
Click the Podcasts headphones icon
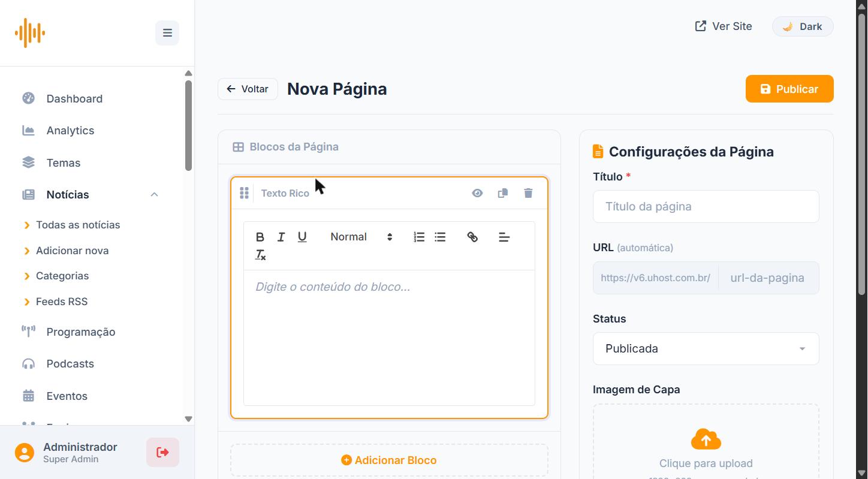click(28, 363)
